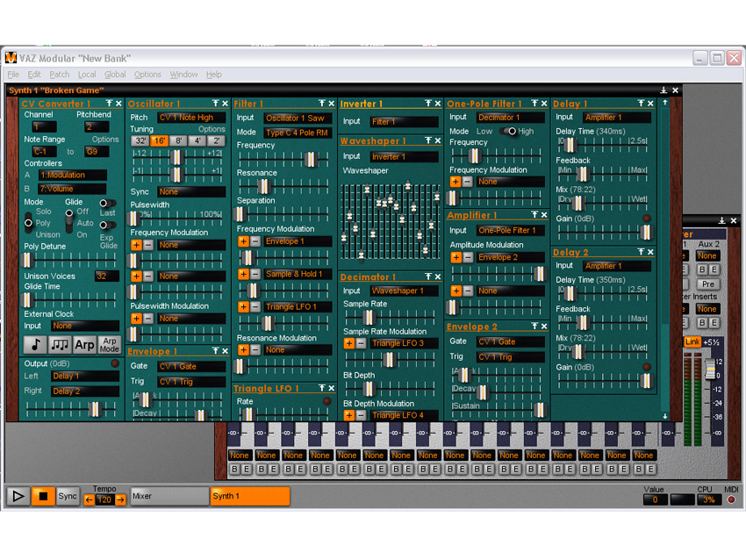Open the Delay 1 Input selector

(x=617, y=118)
